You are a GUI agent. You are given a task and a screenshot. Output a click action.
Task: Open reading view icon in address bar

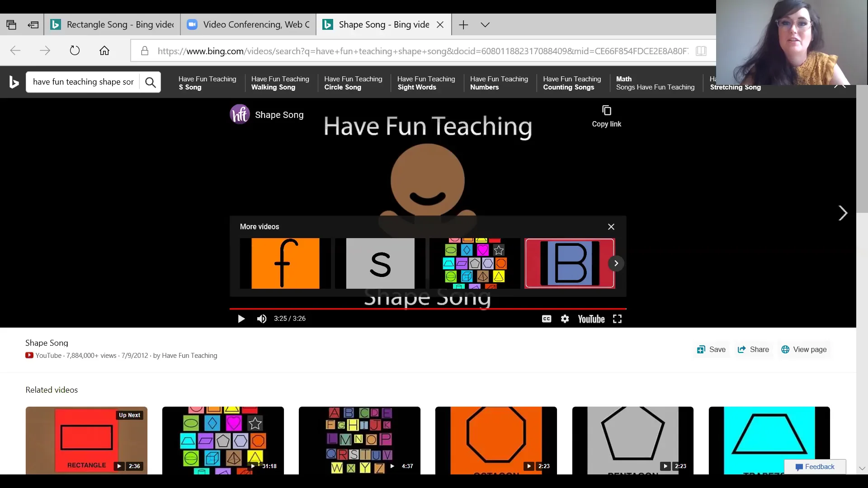pos(701,51)
